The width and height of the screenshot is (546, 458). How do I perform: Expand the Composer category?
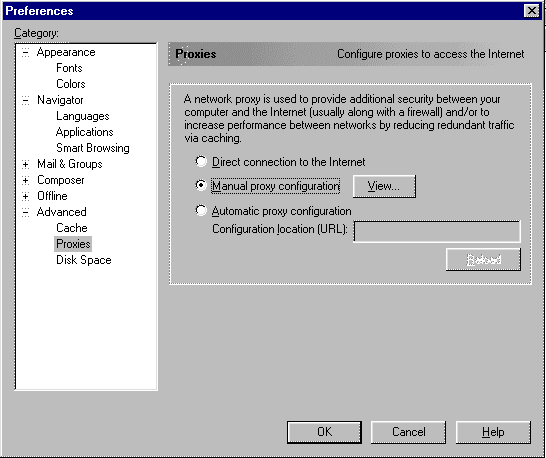coord(25,180)
